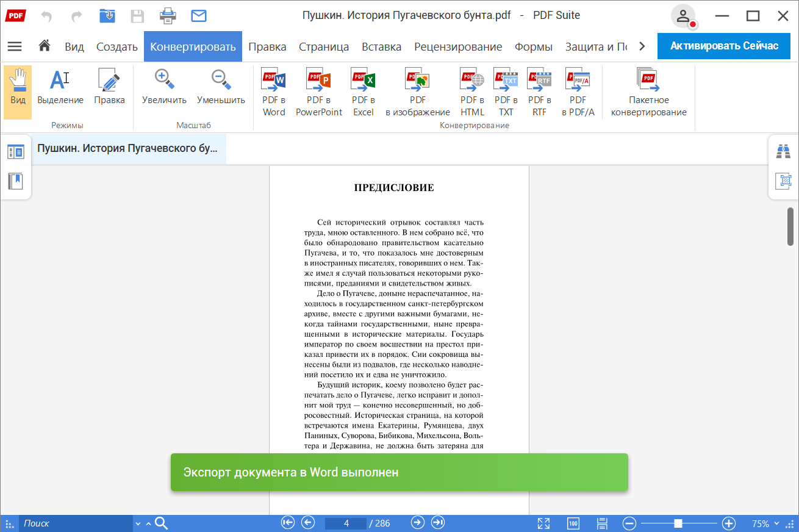
Task: Open the user account profile
Action: coord(683,16)
